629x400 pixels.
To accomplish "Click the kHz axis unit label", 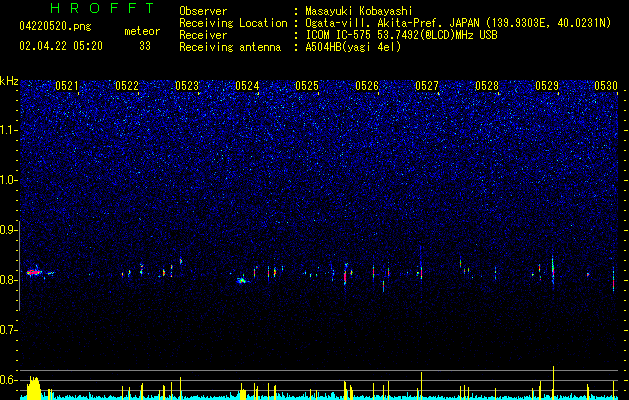I will pos(9,81).
